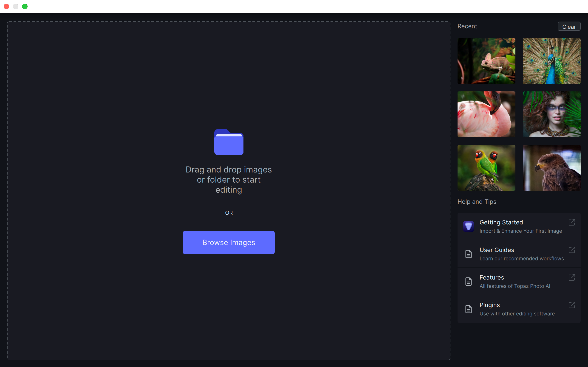Viewport: 588px width, 367px height.
Task: Open the peacock recent image
Action: point(551,61)
